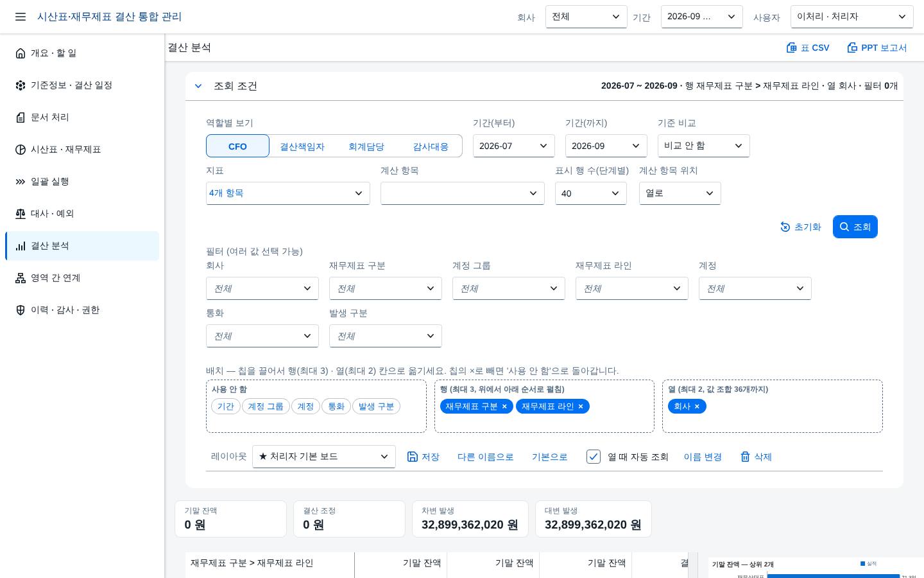924x578 pixels.
Task: Open the 재무제표 라인 filter dropdown
Action: click(631, 288)
